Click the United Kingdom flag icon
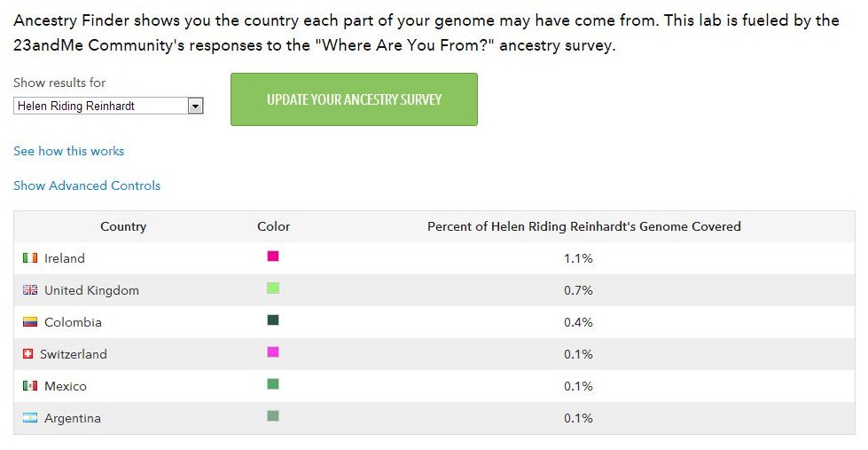This screenshot has height=450, width=868. pos(30,290)
